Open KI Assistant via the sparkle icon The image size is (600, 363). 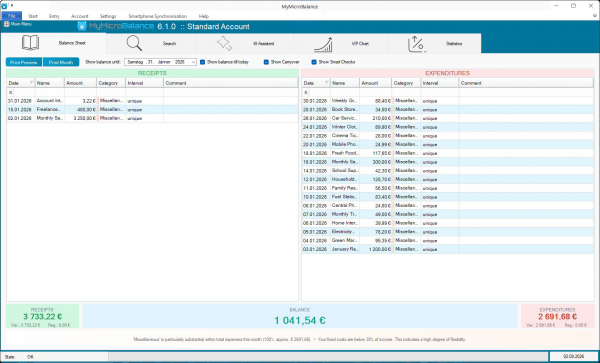pos(225,43)
